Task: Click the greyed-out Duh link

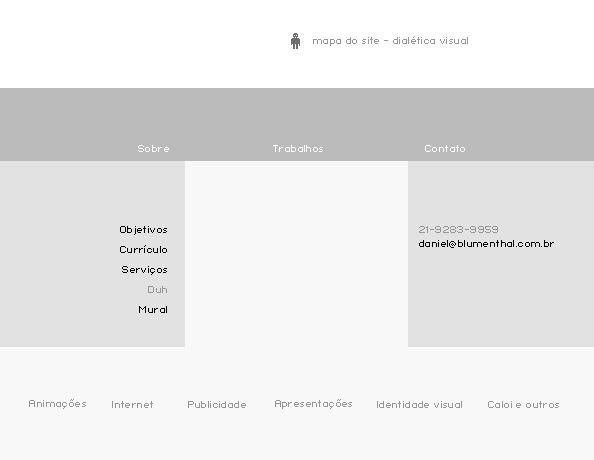Action: [157, 290]
